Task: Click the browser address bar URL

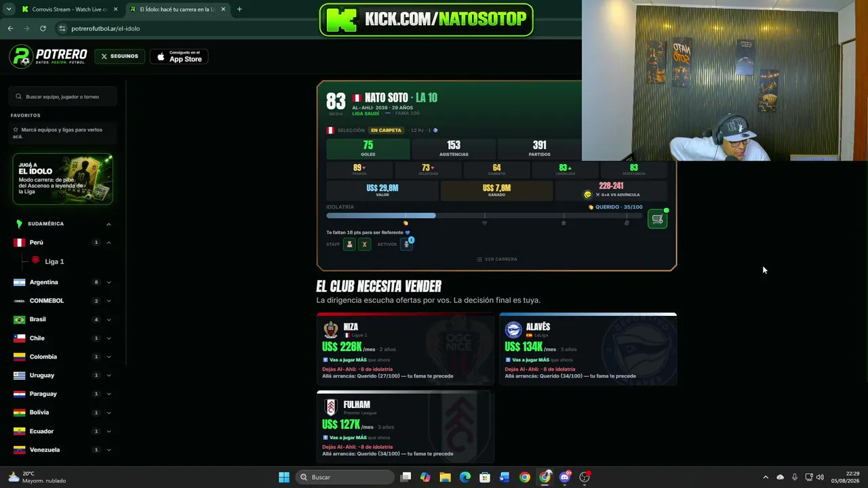Action: tap(105, 28)
